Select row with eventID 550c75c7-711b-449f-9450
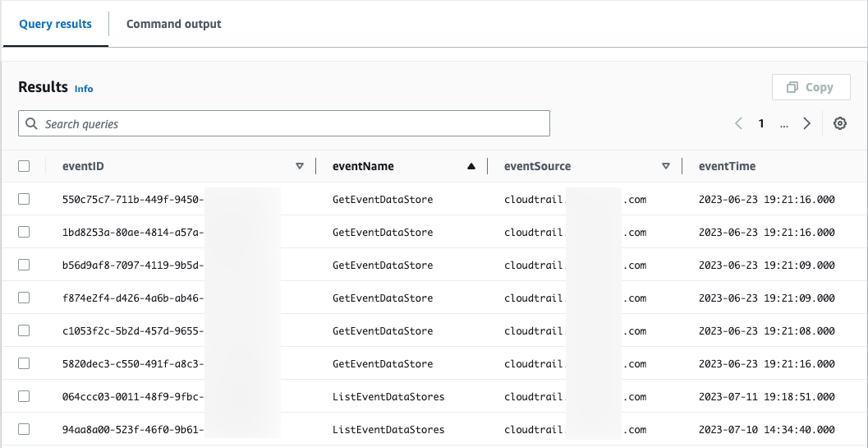The width and height of the screenshot is (868, 448). [x=24, y=199]
